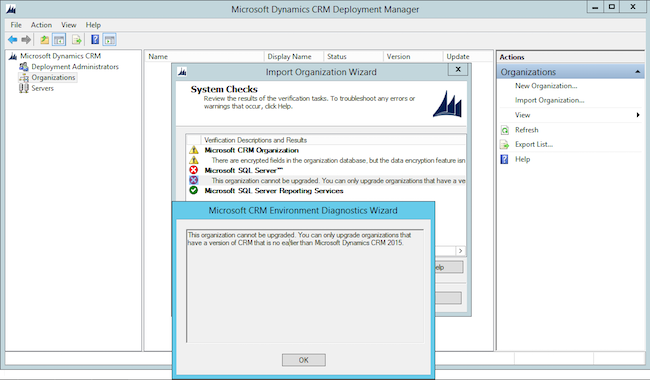Click the Servers tree node icon
Viewport: 650px width, 380px height.
tap(24, 88)
